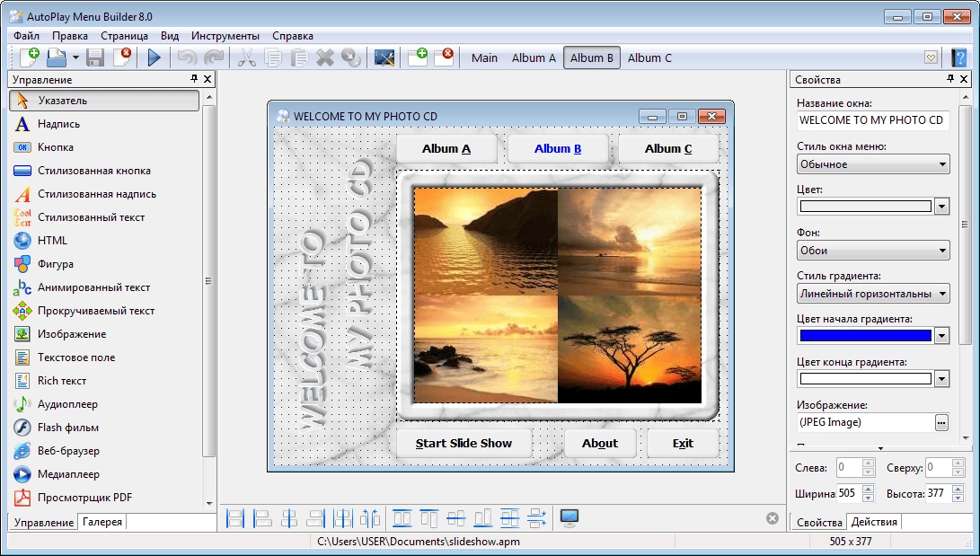Image resolution: width=980 pixels, height=556 pixels.
Task: Click the Paste clipboard icon
Action: [299, 58]
